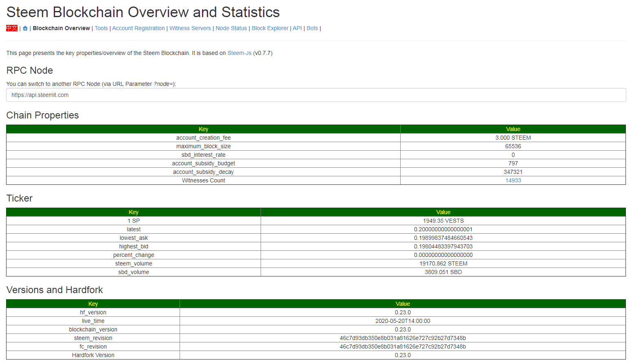
Task: Select the Hardfork Version value 0.23.0
Action: coord(403,355)
